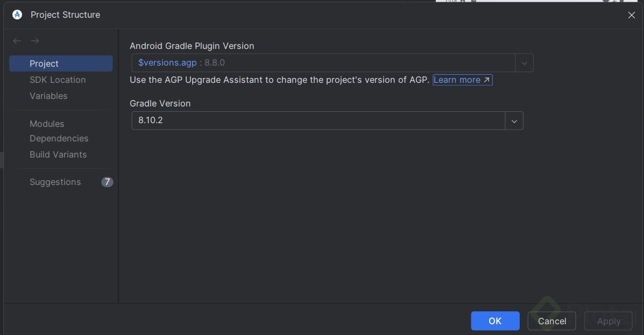Select the Project section in sidebar
644x335 pixels.
pos(44,63)
